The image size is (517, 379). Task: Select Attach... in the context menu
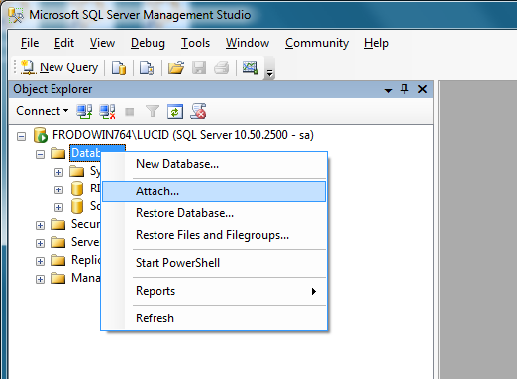[x=214, y=191]
